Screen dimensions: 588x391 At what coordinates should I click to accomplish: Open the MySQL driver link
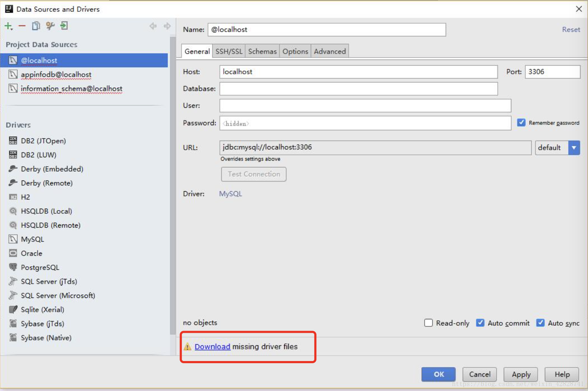point(230,194)
